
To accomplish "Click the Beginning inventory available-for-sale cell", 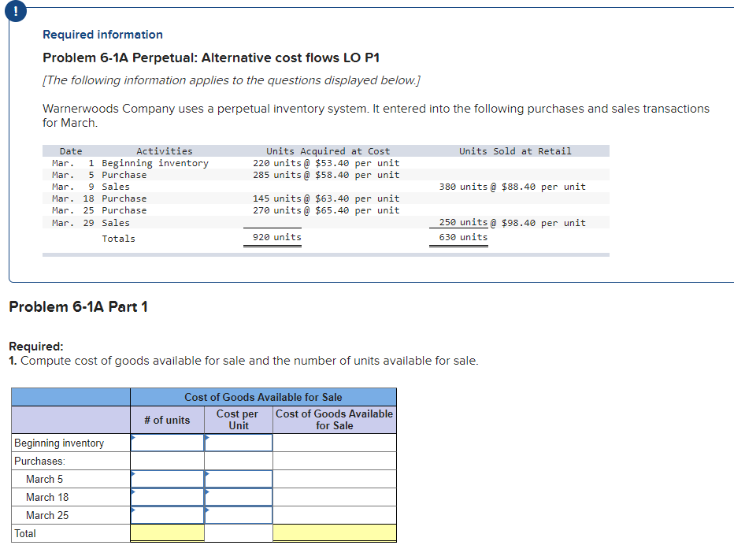I will point(334,442).
